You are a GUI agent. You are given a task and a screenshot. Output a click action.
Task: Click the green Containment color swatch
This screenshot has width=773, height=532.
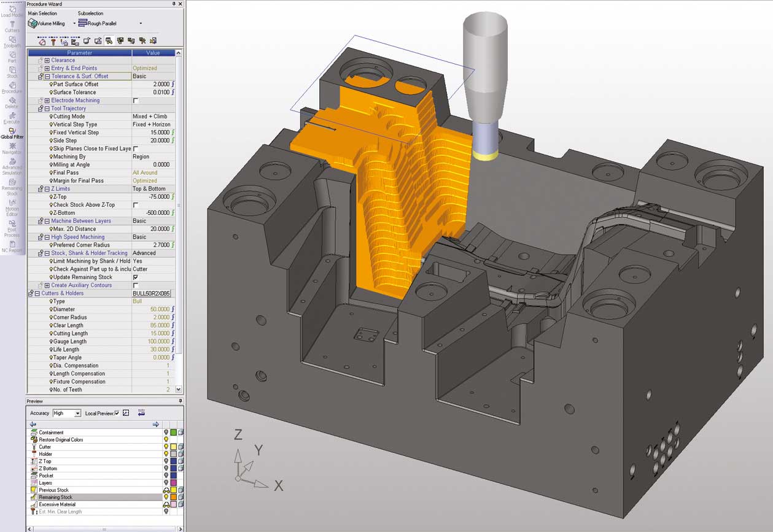(174, 433)
